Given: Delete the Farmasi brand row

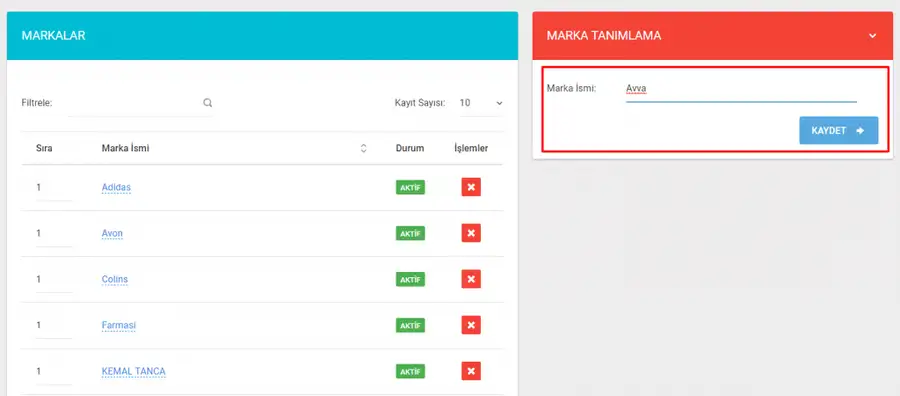Looking at the screenshot, I should click(x=471, y=325).
